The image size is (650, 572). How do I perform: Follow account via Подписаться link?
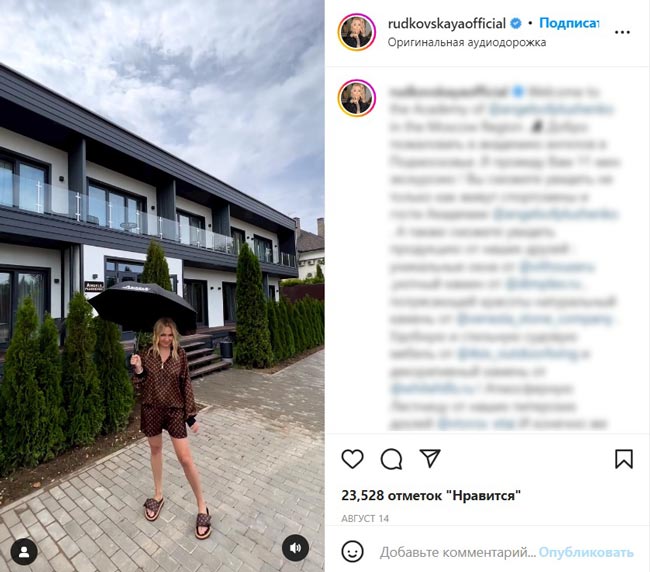(569, 23)
